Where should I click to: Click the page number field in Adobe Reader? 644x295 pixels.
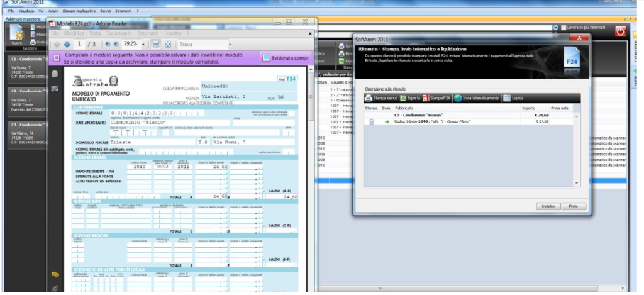pyautogui.click(x=79, y=44)
